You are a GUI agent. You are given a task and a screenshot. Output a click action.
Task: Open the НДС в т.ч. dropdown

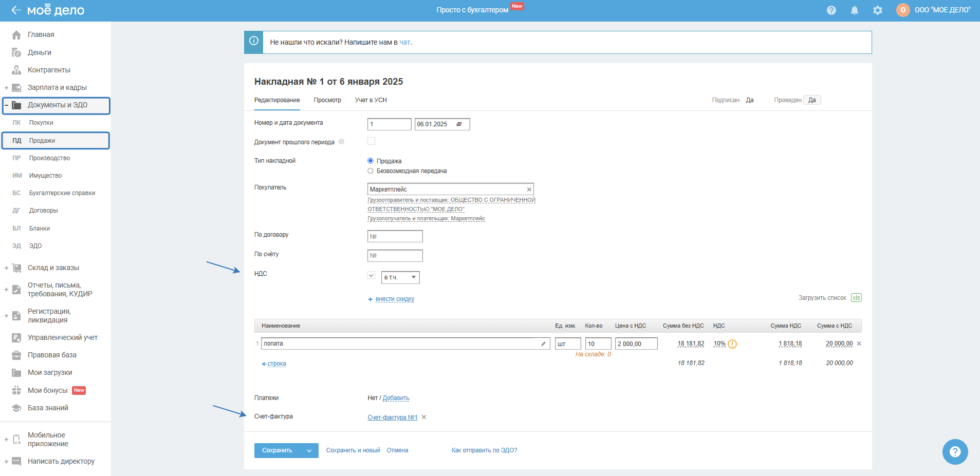(x=400, y=278)
